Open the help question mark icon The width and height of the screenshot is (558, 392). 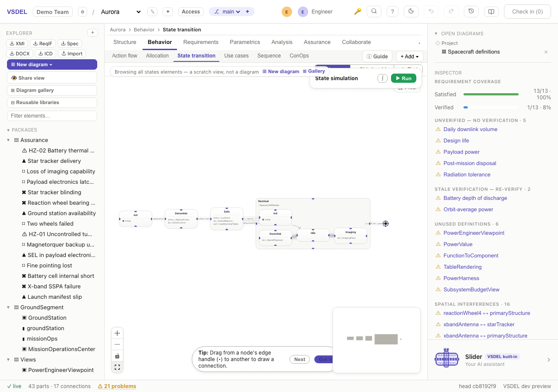tap(393, 12)
